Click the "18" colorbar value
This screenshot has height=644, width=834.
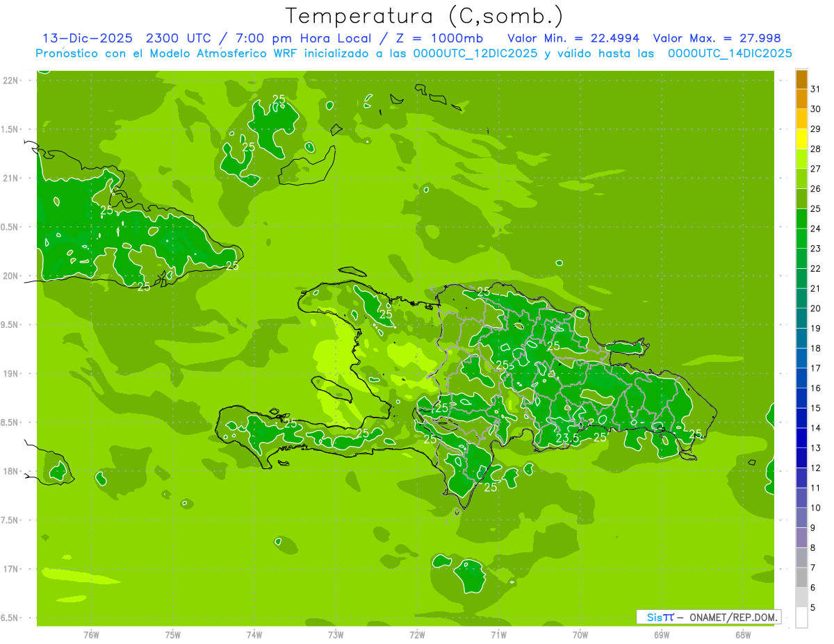[816, 348]
